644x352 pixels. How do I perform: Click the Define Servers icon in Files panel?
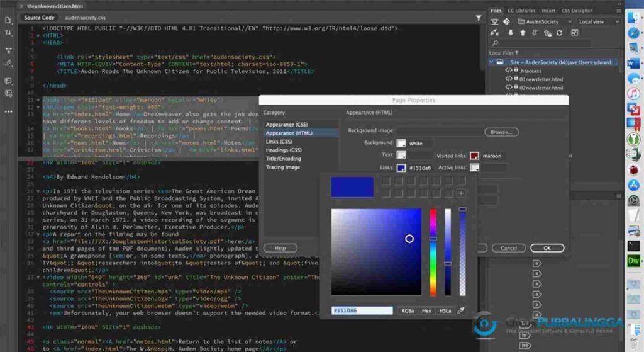[495, 21]
